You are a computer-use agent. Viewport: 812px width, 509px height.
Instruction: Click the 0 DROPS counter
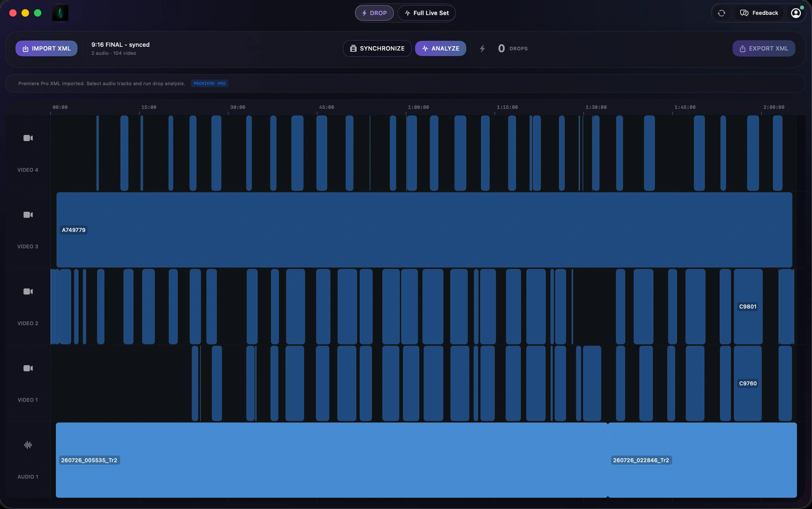512,48
